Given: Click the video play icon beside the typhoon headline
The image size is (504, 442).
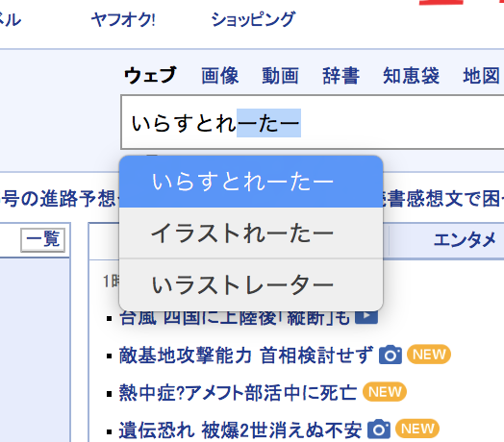Looking at the screenshot, I should pos(366,317).
